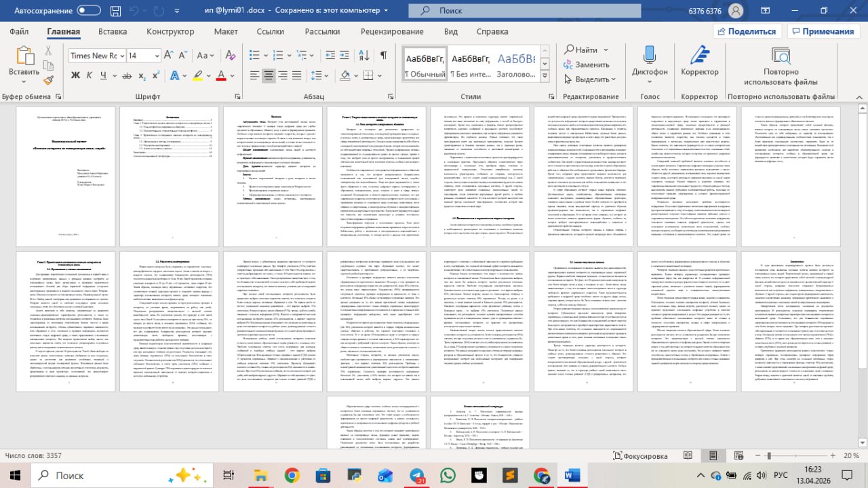The image size is (868, 488).
Task: Switch to the Макет tab
Action: pyautogui.click(x=226, y=31)
